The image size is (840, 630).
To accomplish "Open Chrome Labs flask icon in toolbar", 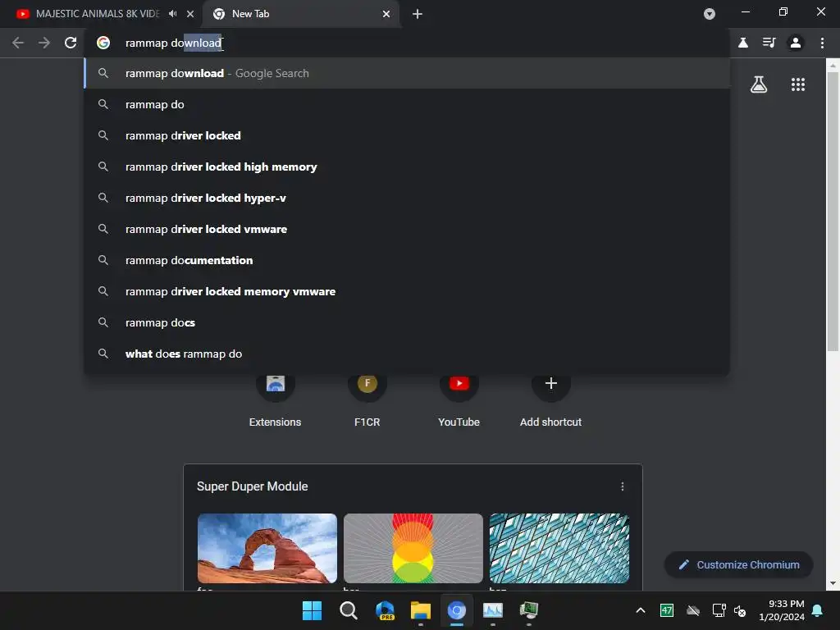I will coord(743,43).
